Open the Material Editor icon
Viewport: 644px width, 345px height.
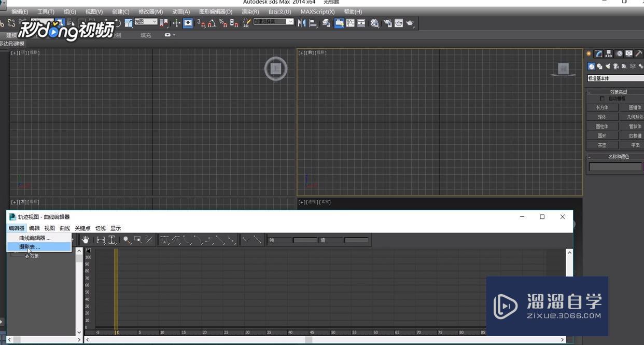[x=375, y=23]
